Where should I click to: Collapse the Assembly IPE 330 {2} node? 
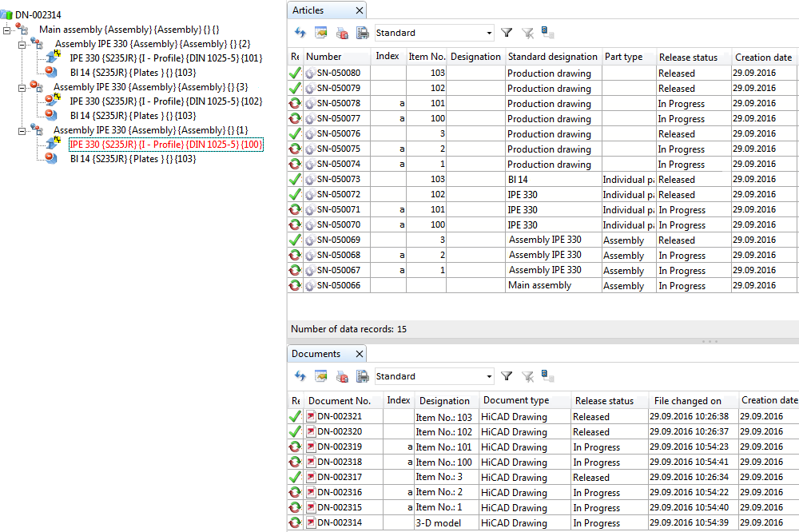[x=22, y=44]
